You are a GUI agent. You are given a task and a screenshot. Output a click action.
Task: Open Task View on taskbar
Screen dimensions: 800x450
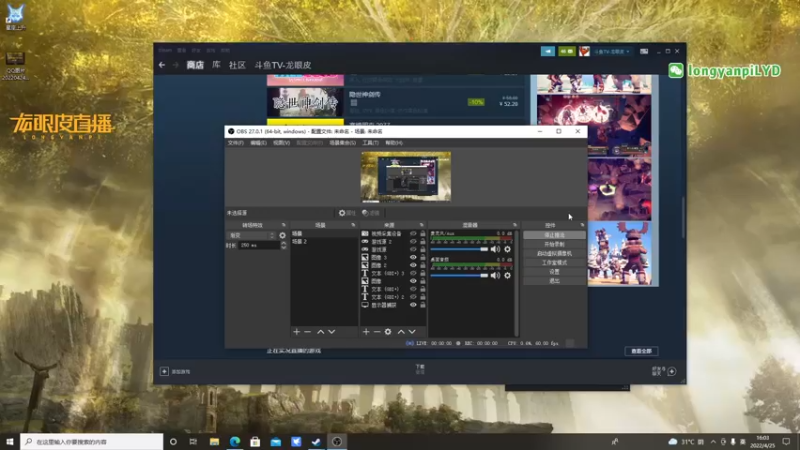pyautogui.click(x=193, y=442)
